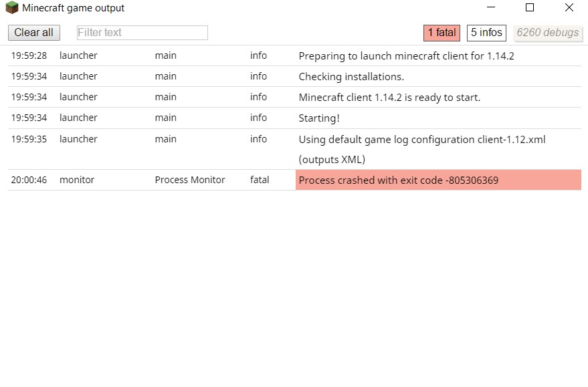Image resolution: width=588 pixels, height=387 pixels.
Task: Click the 20:00:46 timestamp
Action: tap(29, 180)
